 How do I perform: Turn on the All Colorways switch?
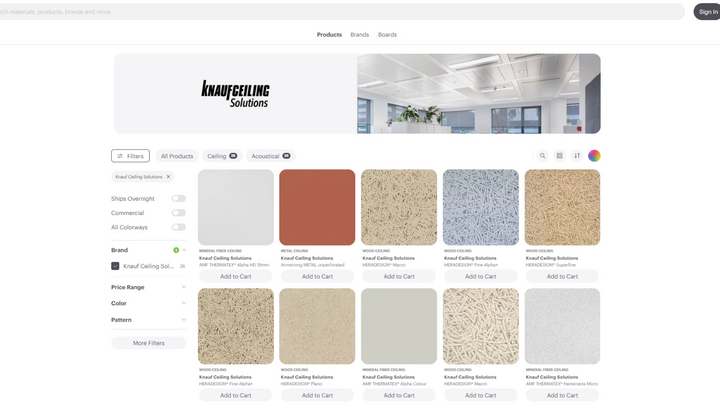pos(179,227)
